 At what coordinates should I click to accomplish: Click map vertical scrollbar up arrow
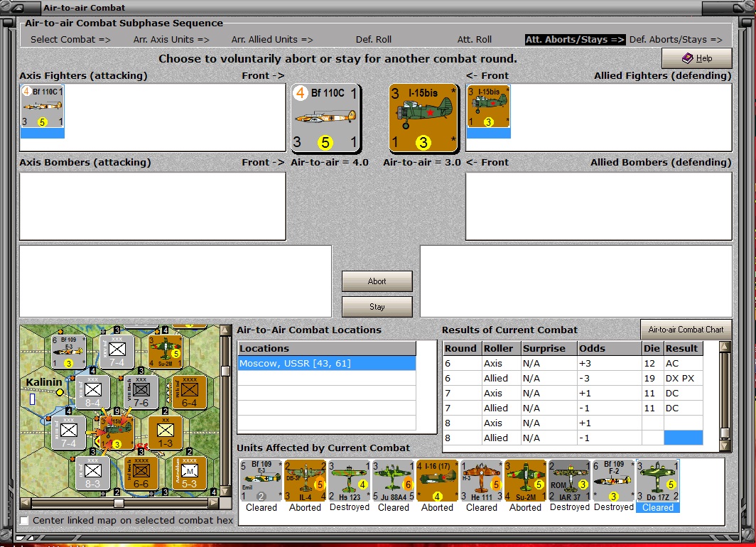coord(225,330)
